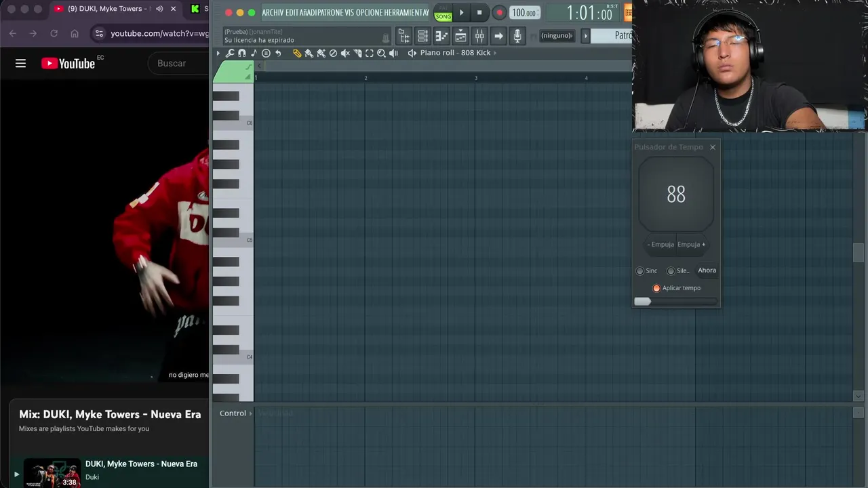Click the - Empuja nudge button
The height and width of the screenshot is (488, 868).
tap(660, 245)
